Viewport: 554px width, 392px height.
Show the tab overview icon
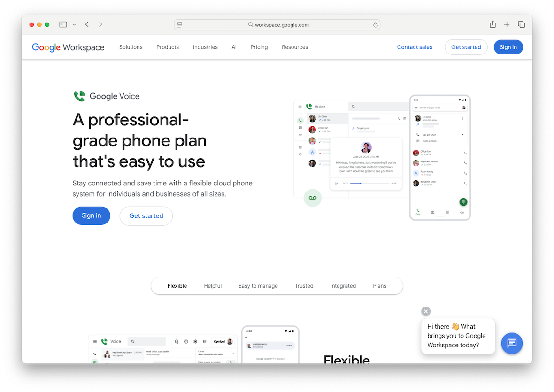[x=521, y=24]
